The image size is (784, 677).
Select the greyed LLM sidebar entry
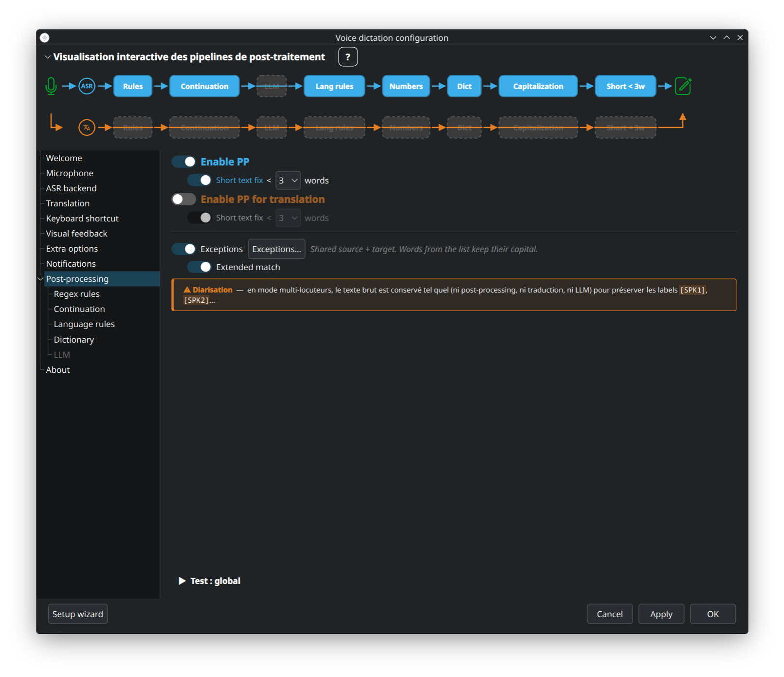point(62,354)
